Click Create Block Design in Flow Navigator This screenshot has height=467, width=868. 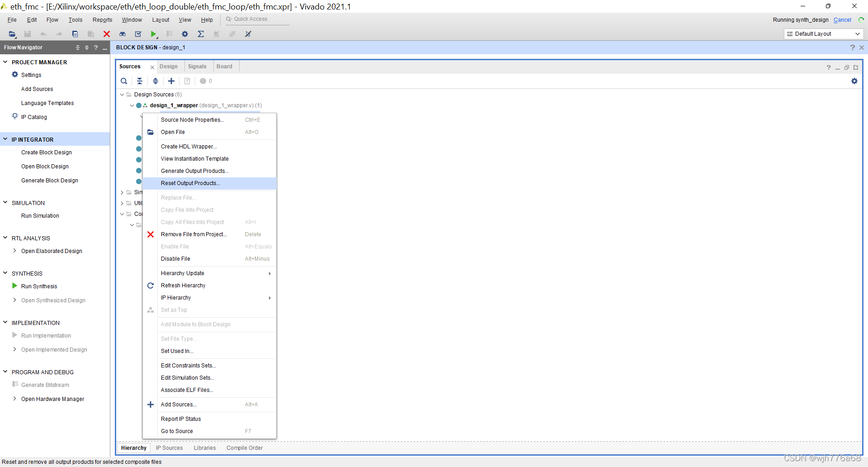[x=47, y=152]
